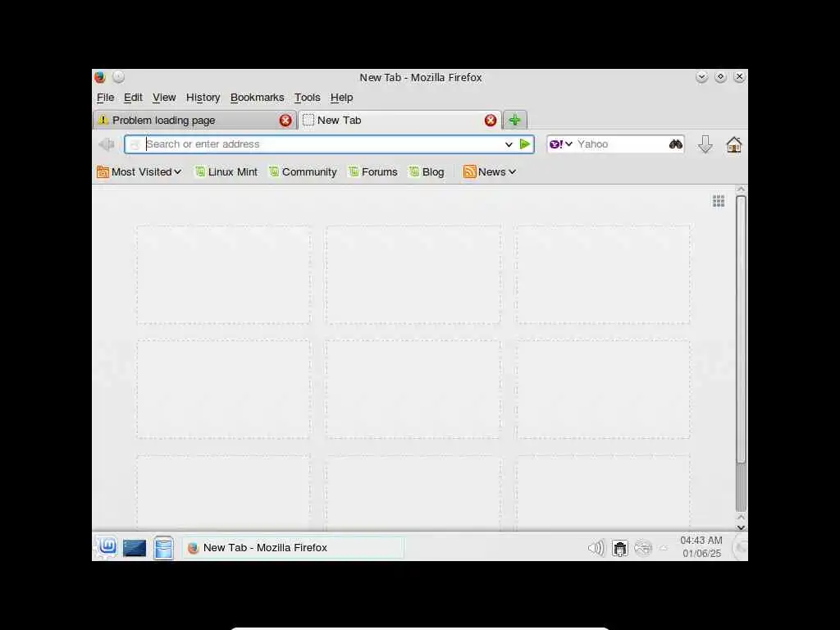Open a new tab with plus button
Viewport: 840px width, 630px height.
[515, 120]
